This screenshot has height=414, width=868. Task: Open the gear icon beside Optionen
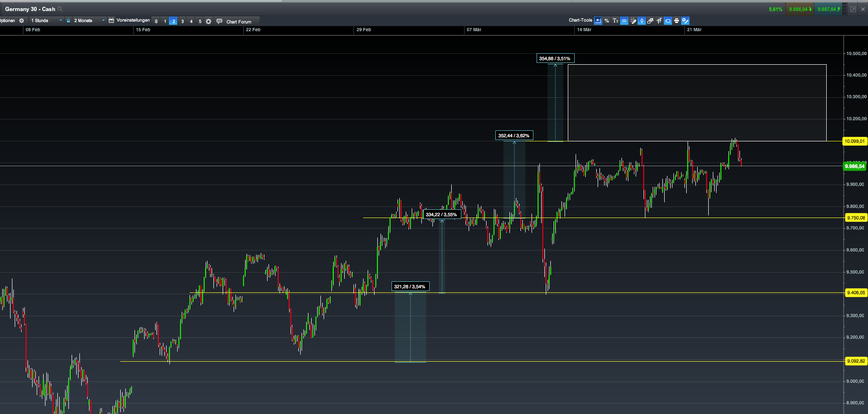21,21
